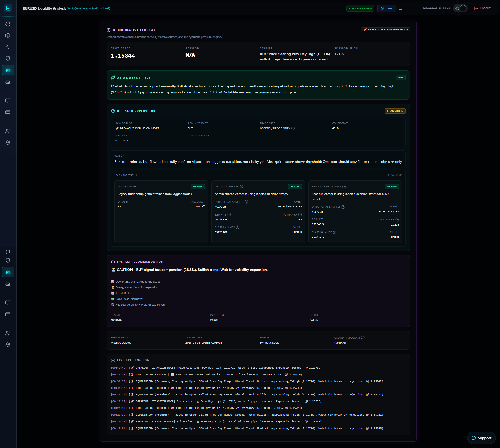Click the LIVE badge in AI Analyst panel
The width and height of the screenshot is (500, 448).
401,78
